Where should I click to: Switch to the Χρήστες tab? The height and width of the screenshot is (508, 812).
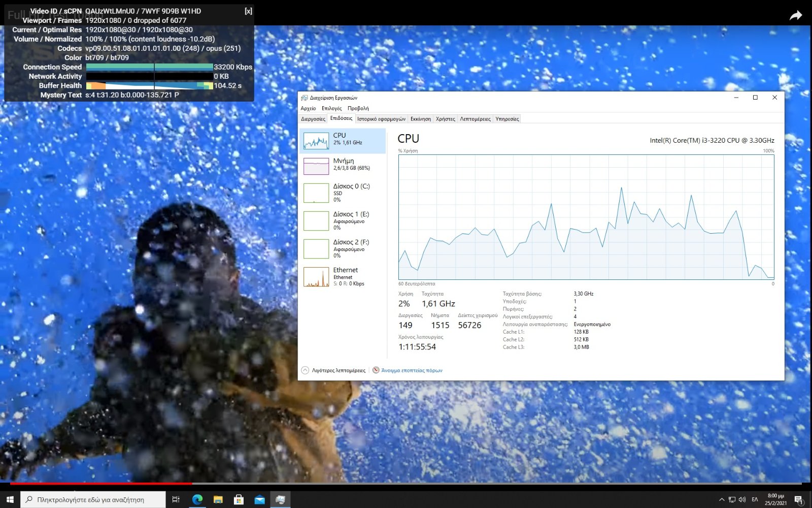coord(445,119)
